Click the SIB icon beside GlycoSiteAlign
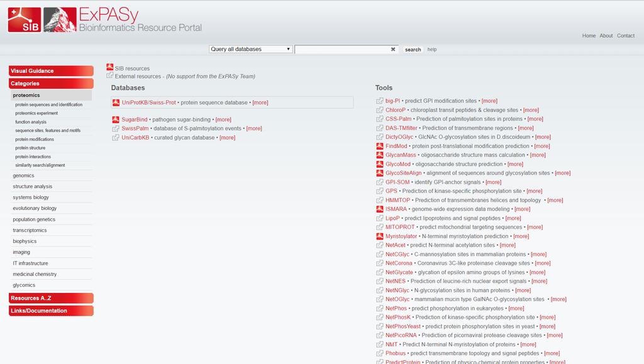The width and height of the screenshot is (644, 364). [380, 173]
